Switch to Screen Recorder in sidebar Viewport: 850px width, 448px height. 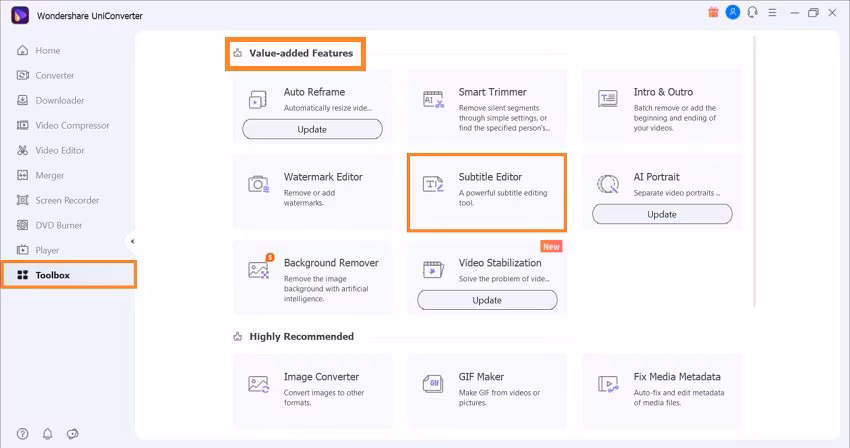click(67, 200)
